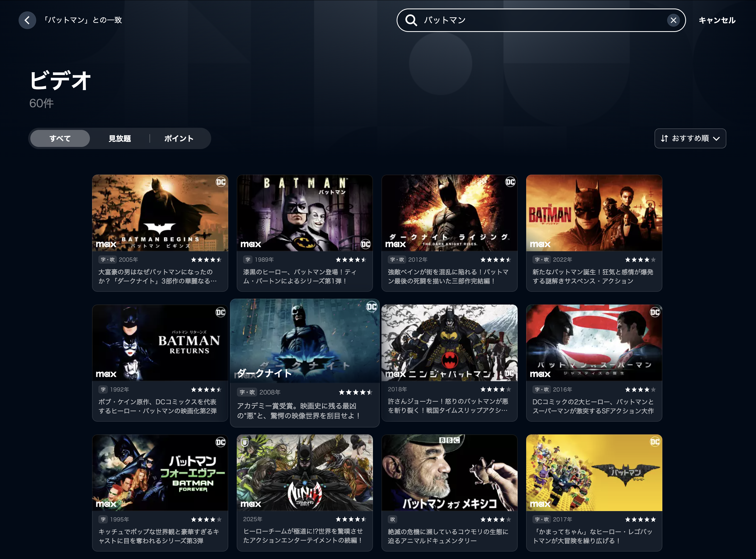Image resolution: width=756 pixels, height=559 pixels.
Task: Click description 許さんジョーカー！怒りのバットマン
Action: tap(448, 406)
